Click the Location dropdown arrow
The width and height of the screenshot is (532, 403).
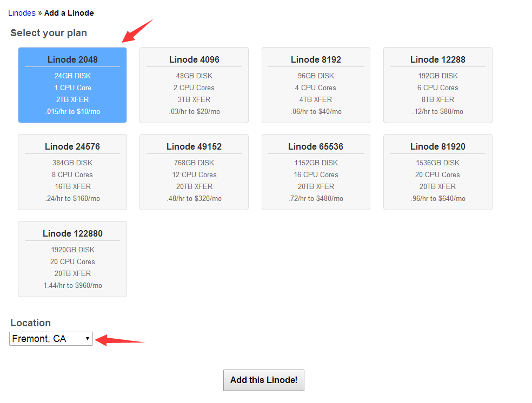click(x=88, y=339)
